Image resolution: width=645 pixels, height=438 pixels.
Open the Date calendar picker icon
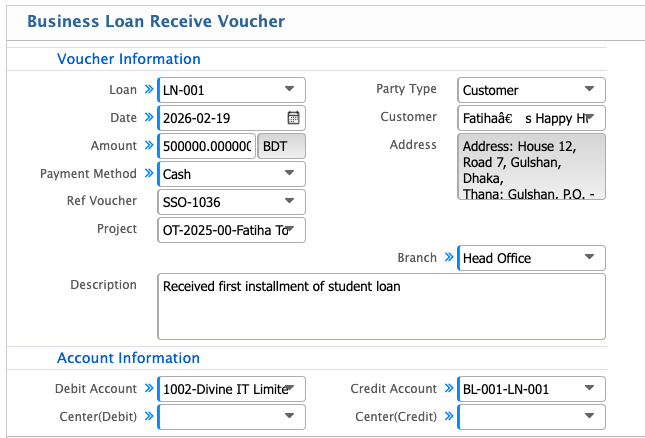pos(293,118)
